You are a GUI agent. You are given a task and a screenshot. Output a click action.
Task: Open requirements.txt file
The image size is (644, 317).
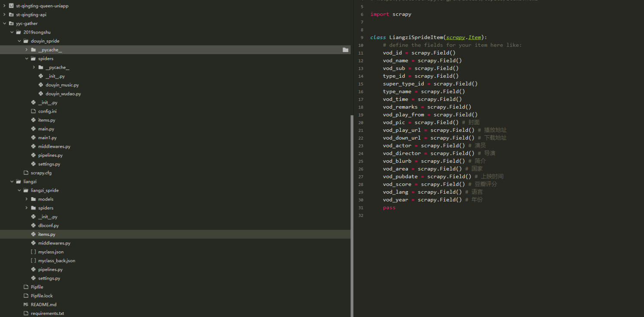47,314
